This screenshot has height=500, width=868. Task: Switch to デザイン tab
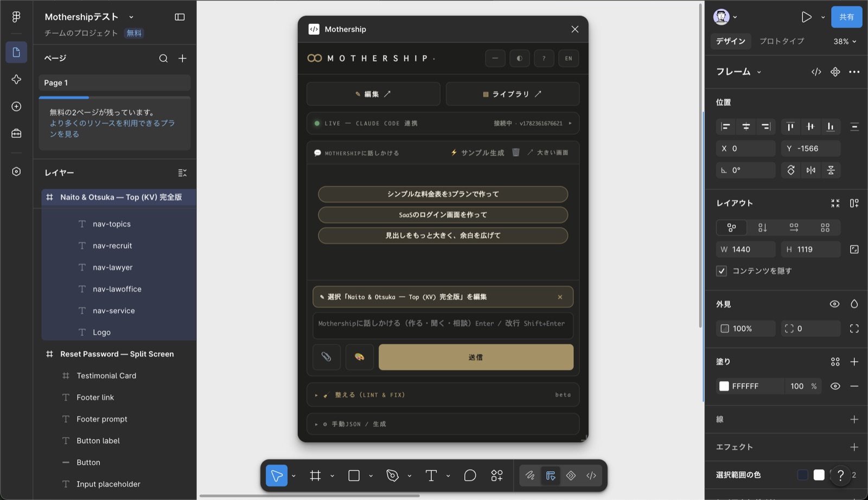pos(731,41)
